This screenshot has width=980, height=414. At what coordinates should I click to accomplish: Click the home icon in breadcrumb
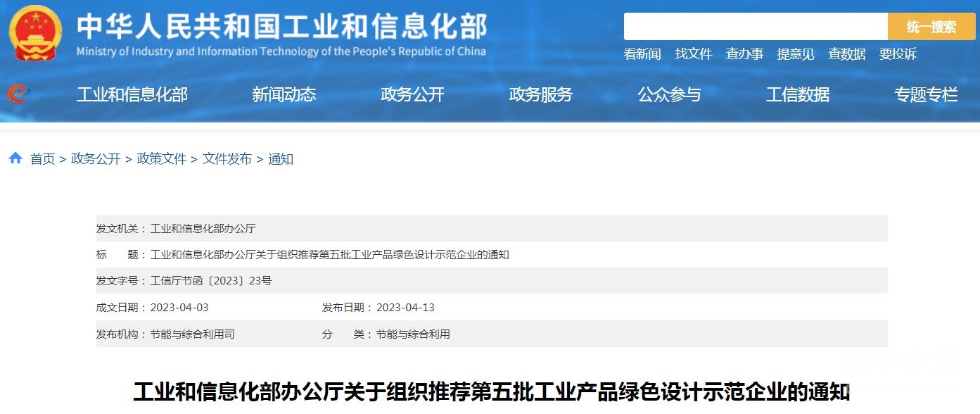[x=15, y=158]
